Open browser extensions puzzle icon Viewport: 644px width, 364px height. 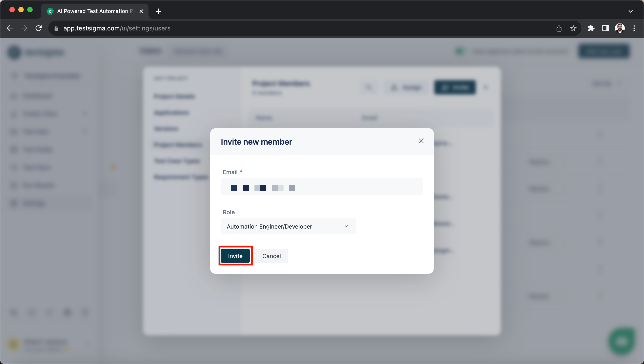(591, 28)
